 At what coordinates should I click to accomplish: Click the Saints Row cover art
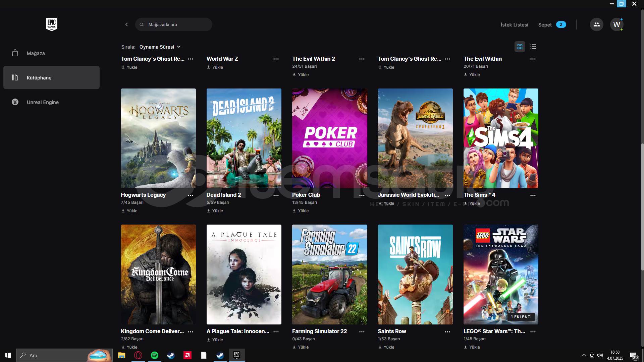tap(415, 275)
